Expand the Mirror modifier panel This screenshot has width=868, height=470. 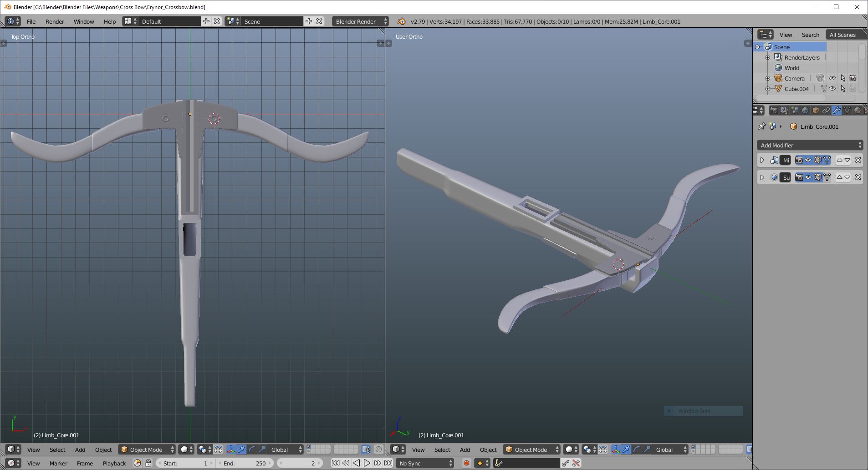(x=762, y=160)
